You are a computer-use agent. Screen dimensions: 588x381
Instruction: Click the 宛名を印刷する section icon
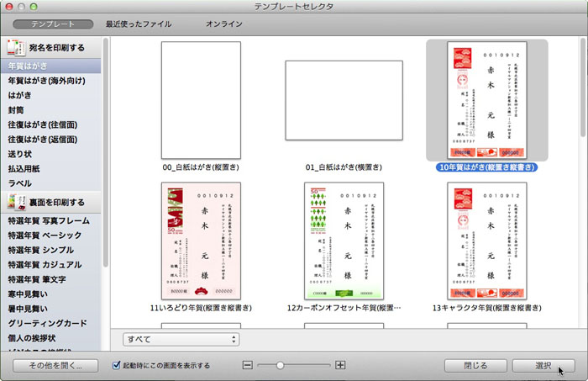(x=16, y=48)
